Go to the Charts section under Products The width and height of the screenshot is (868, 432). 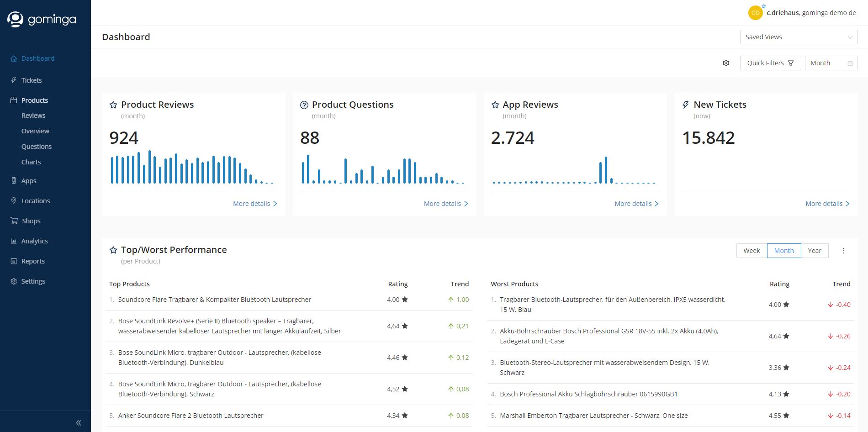(x=31, y=162)
